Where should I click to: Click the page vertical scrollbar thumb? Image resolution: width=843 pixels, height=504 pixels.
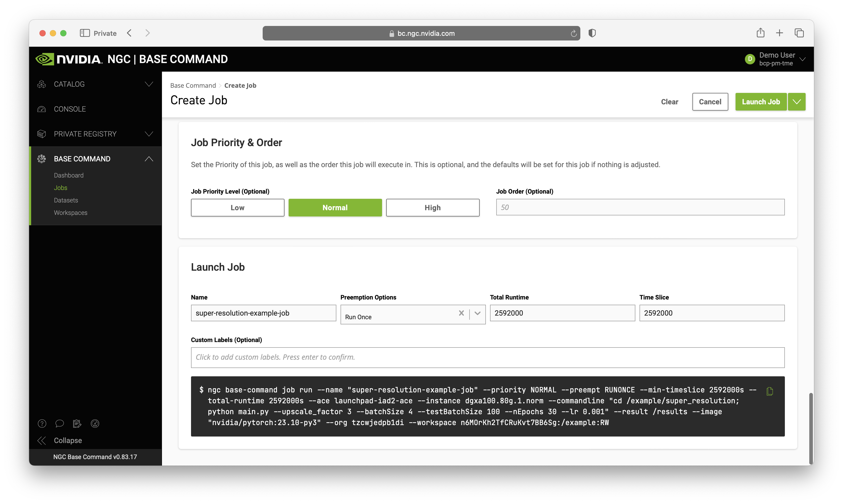[x=811, y=428]
